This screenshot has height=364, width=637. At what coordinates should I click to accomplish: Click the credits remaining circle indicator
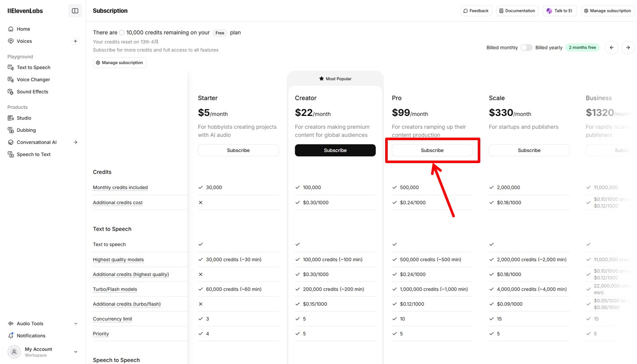(x=122, y=33)
